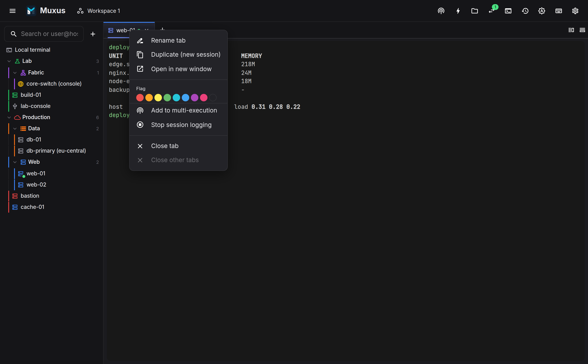Screen dimensions: 588x364
Task: Choose Close other tabs entry
Action: (x=178, y=160)
